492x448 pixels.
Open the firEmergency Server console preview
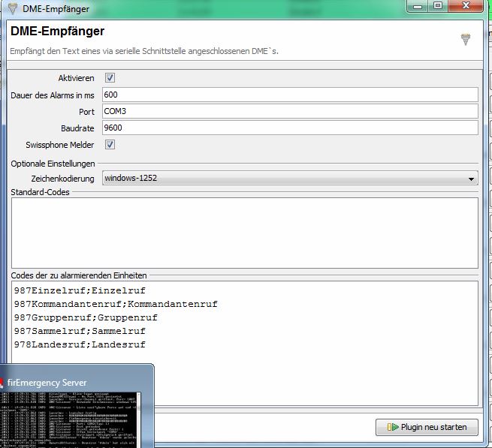pos(75,420)
